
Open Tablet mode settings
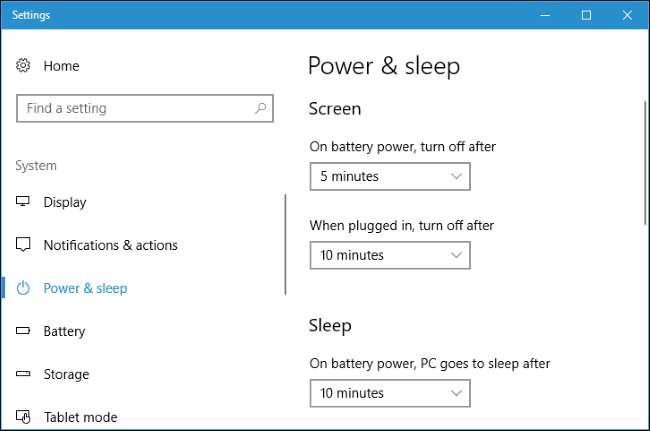tap(80, 417)
